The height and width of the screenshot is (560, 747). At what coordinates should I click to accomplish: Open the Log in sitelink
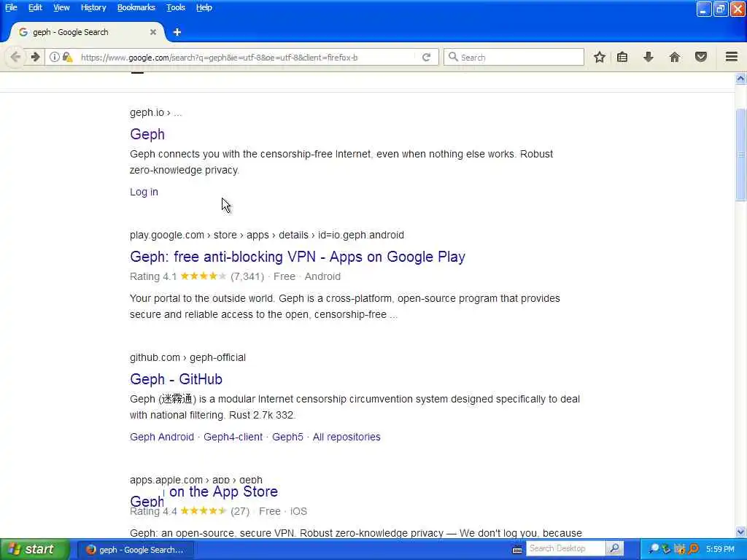coord(144,192)
